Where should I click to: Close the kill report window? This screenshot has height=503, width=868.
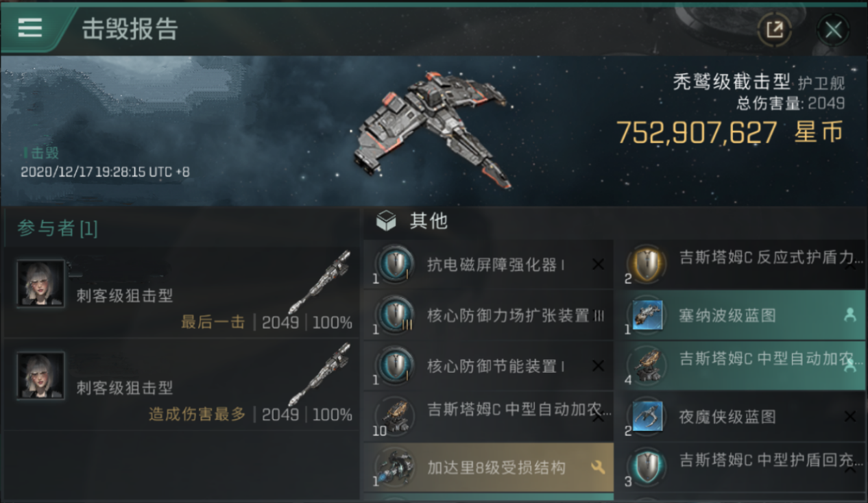click(x=833, y=29)
